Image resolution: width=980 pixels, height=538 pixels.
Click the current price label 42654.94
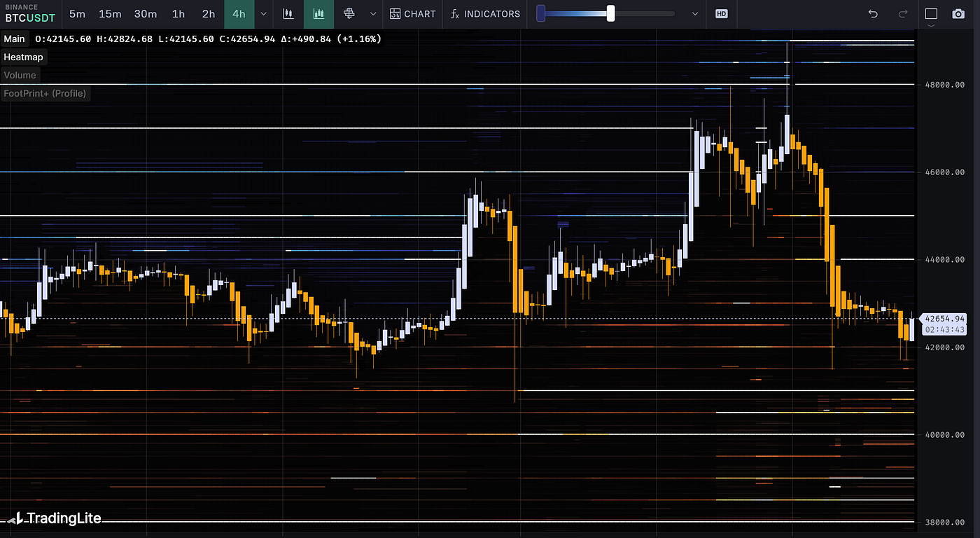click(x=945, y=318)
